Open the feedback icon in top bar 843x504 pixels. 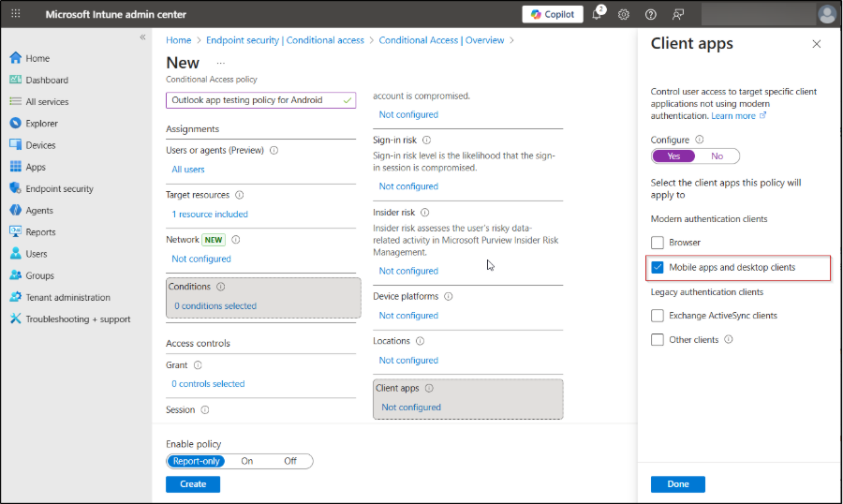click(x=678, y=15)
